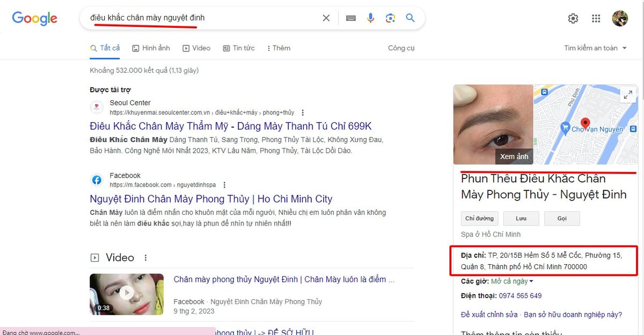644x335 pixels.
Task: Click the Gọi button
Action: 562,219
